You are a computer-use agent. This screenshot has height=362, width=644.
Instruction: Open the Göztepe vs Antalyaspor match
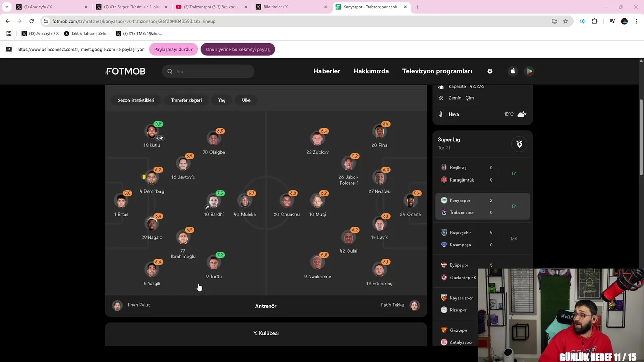coord(482,336)
